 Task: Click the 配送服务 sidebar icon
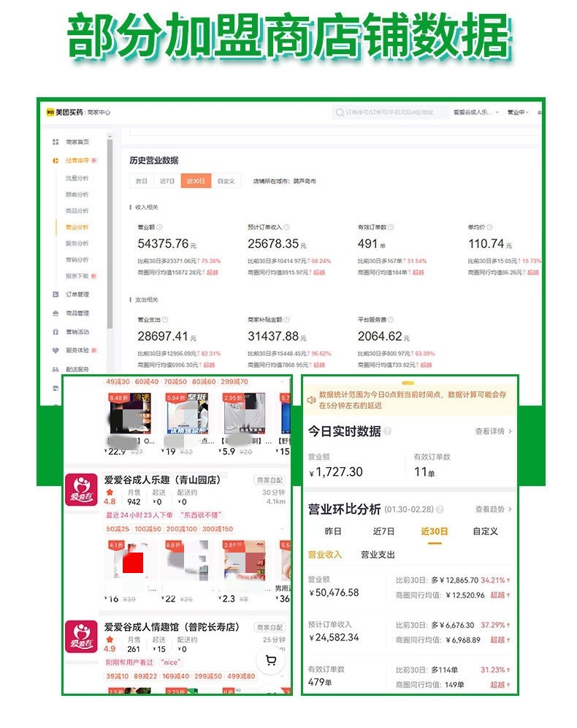56,370
